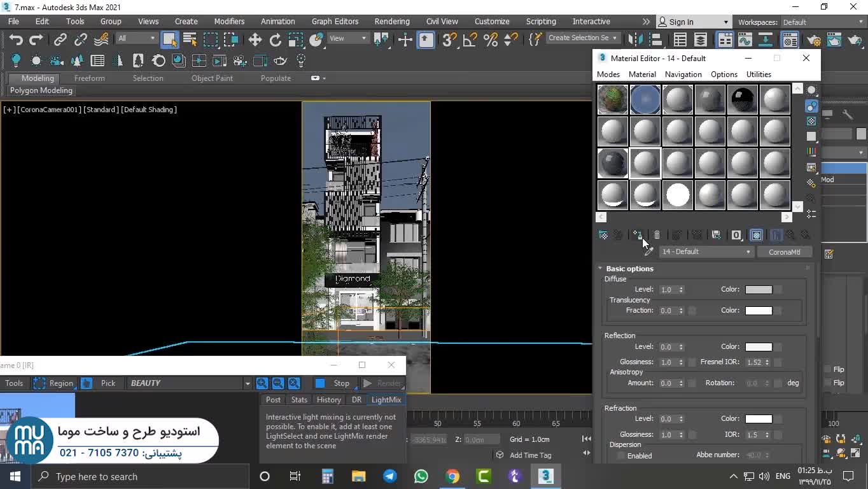
Task: Select the black glossy material sample sphere
Action: coord(742,100)
